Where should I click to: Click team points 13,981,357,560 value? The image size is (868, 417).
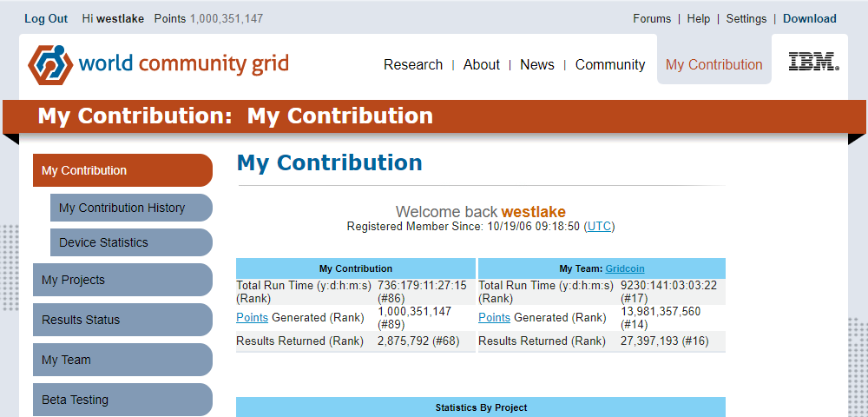[661, 312]
